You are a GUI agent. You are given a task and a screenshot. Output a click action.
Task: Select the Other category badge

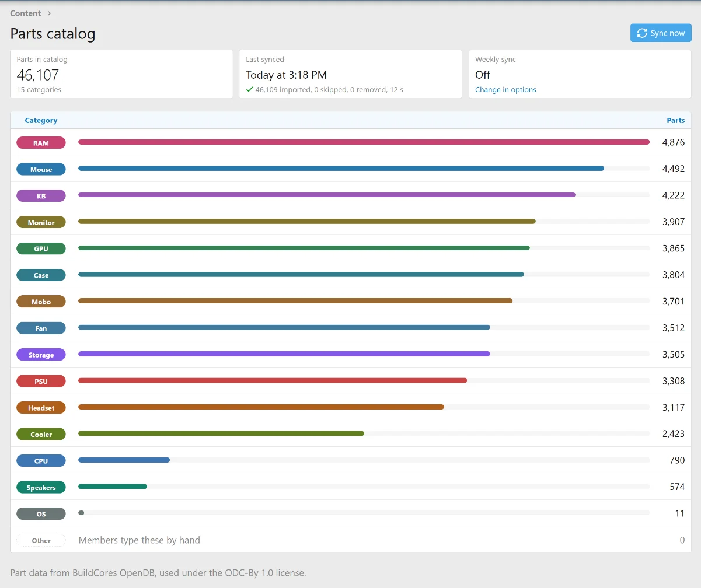[41, 540]
